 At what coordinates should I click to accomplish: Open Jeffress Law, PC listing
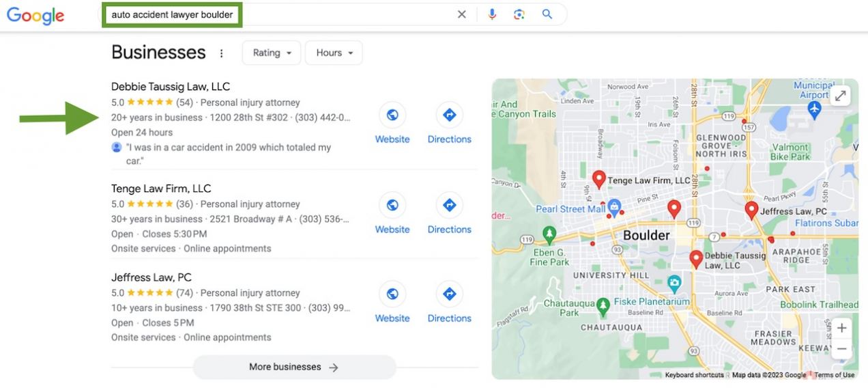click(151, 277)
